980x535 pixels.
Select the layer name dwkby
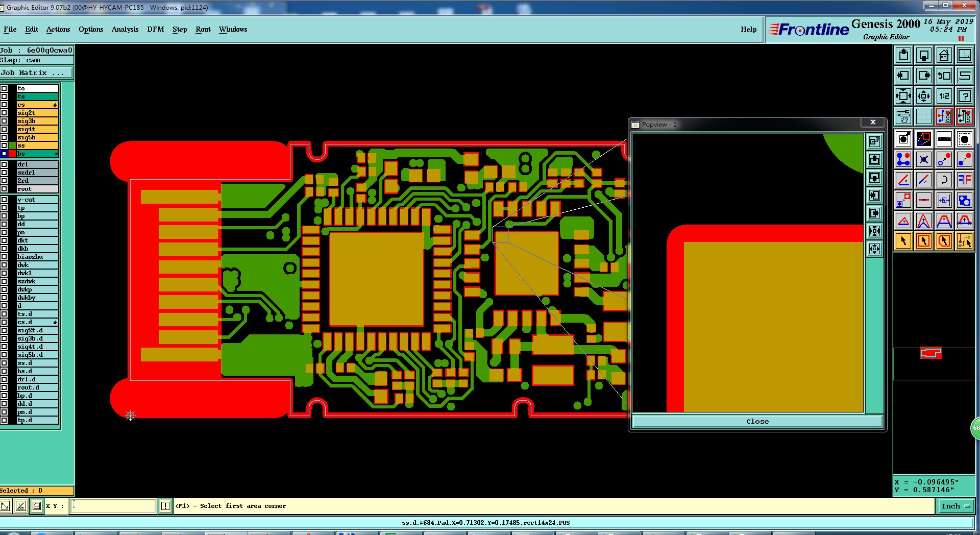[x=38, y=298]
